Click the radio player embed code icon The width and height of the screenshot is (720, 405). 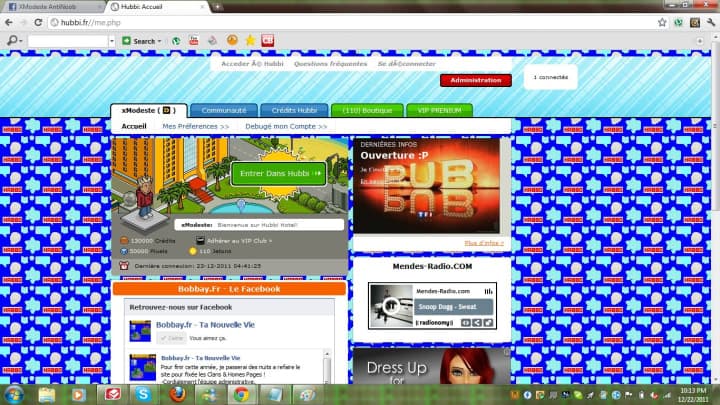466,323
